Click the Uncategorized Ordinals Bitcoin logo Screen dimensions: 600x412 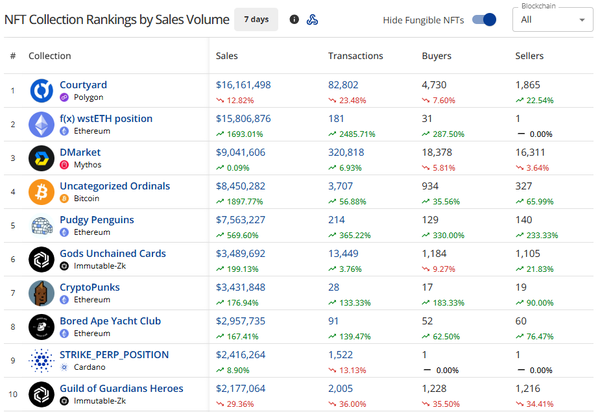[41, 192]
